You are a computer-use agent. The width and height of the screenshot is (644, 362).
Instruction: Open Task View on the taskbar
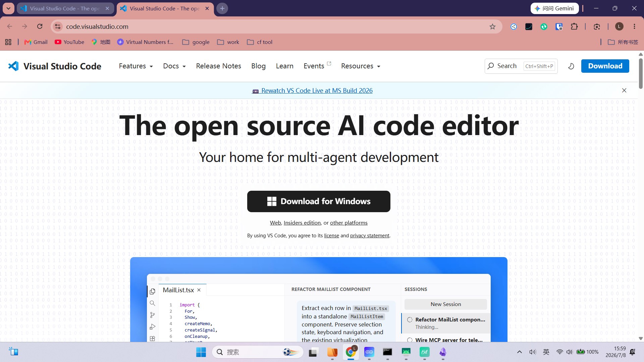pyautogui.click(x=313, y=352)
